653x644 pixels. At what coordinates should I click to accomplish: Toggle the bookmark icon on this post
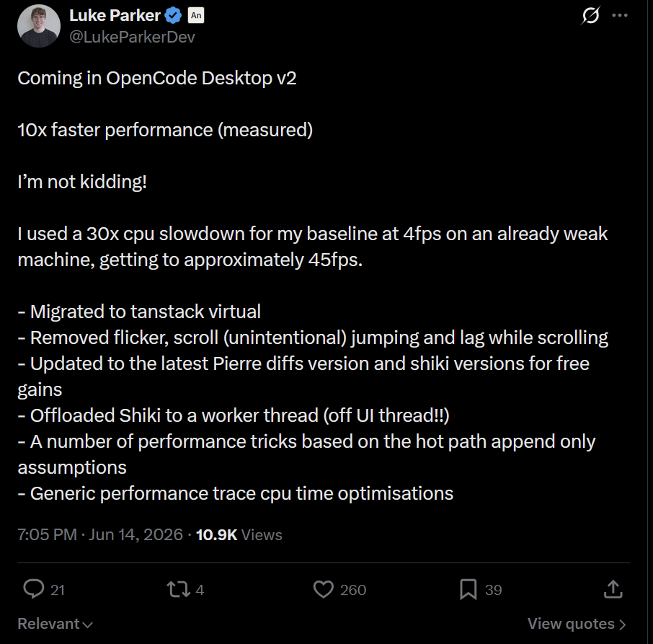[x=468, y=589]
